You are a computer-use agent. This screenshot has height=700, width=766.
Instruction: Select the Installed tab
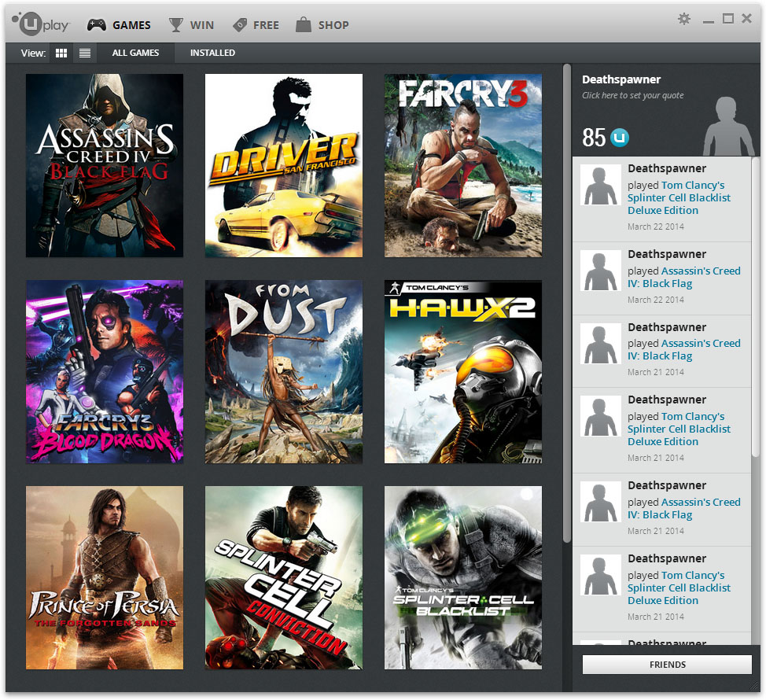[x=212, y=53]
